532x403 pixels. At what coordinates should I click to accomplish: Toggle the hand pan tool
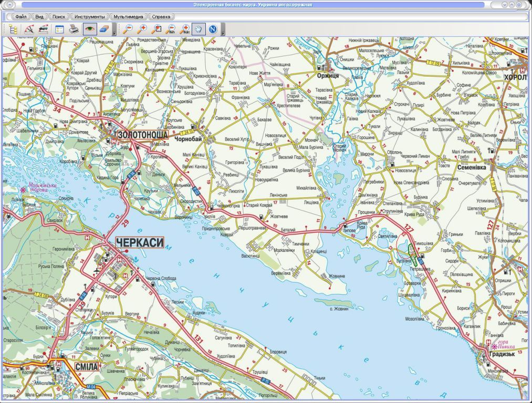[x=199, y=29]
